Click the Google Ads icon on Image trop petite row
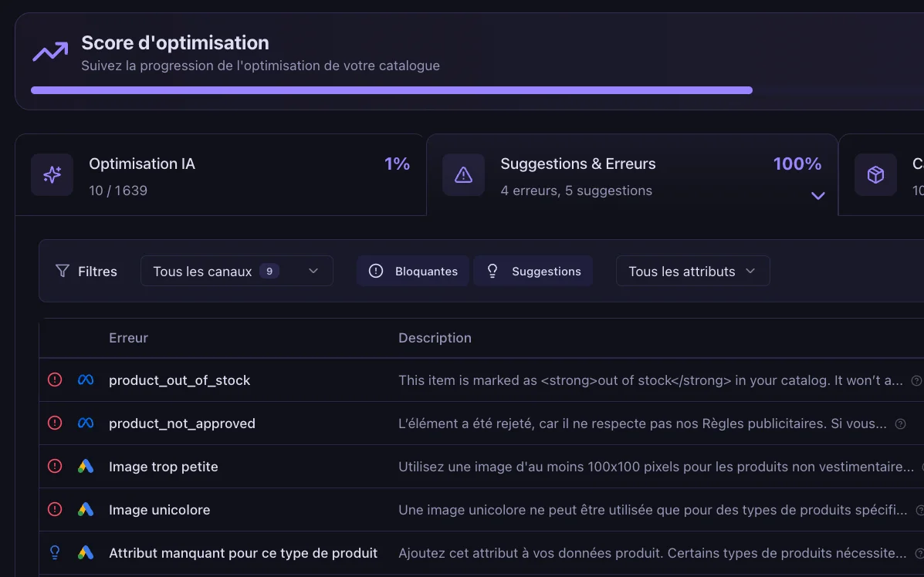Image resolution: width=924 pixels, height=577 pixels. point(86,467)
